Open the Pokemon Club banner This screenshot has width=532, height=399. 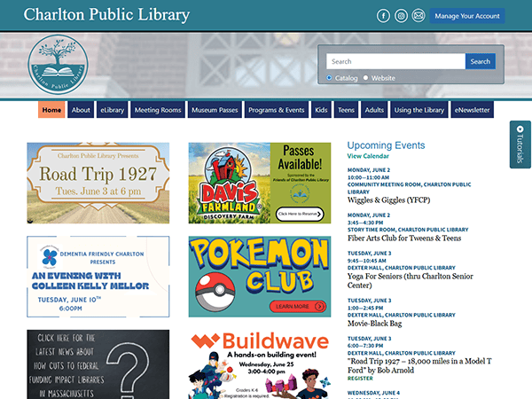click(260, 277)
